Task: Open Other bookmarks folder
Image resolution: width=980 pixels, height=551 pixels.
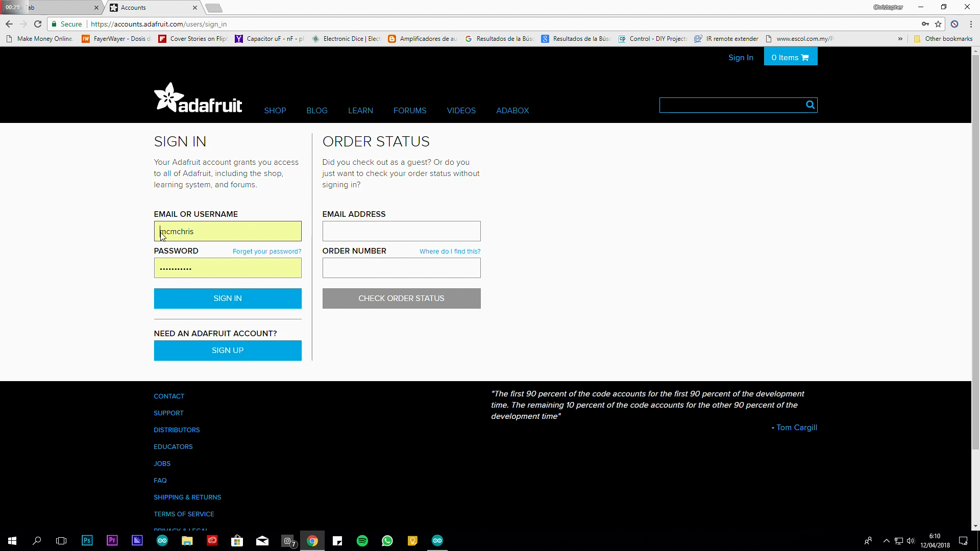Action: pos(943,39)
